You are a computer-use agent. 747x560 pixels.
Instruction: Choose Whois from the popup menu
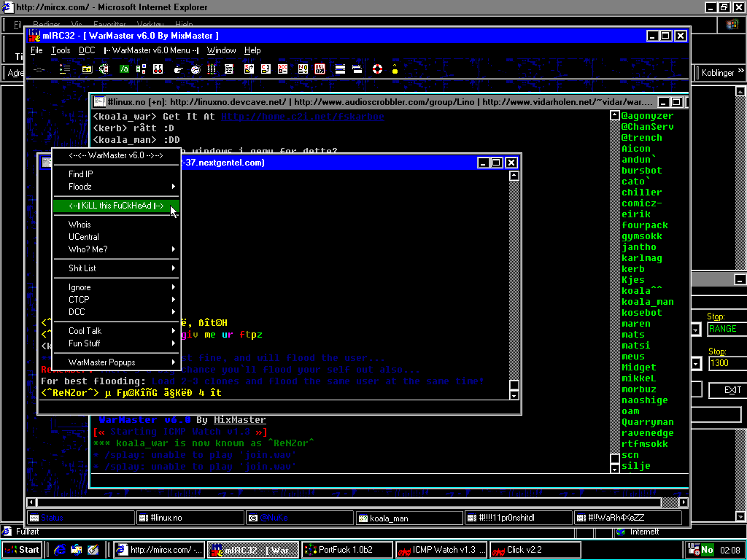coord(116,225)
